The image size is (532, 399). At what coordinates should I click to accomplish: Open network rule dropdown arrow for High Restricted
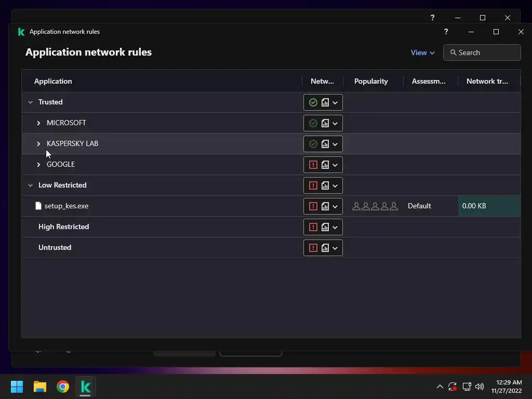[335, 228]
